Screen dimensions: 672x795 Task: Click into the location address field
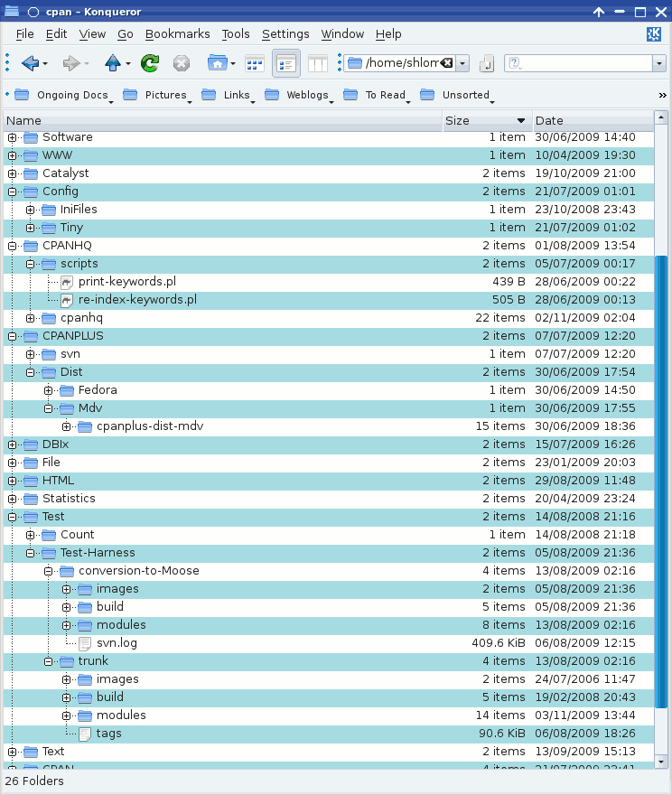(x=400, y=63)
